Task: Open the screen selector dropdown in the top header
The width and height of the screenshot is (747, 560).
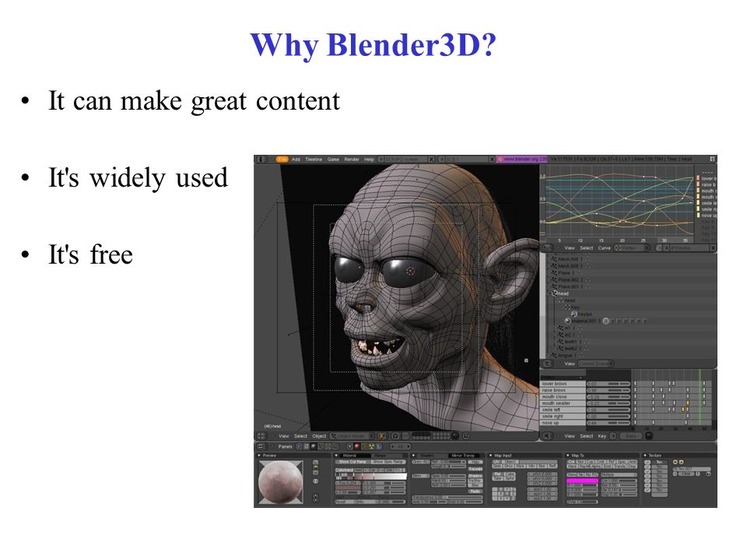Action: (x=381, y=159)
